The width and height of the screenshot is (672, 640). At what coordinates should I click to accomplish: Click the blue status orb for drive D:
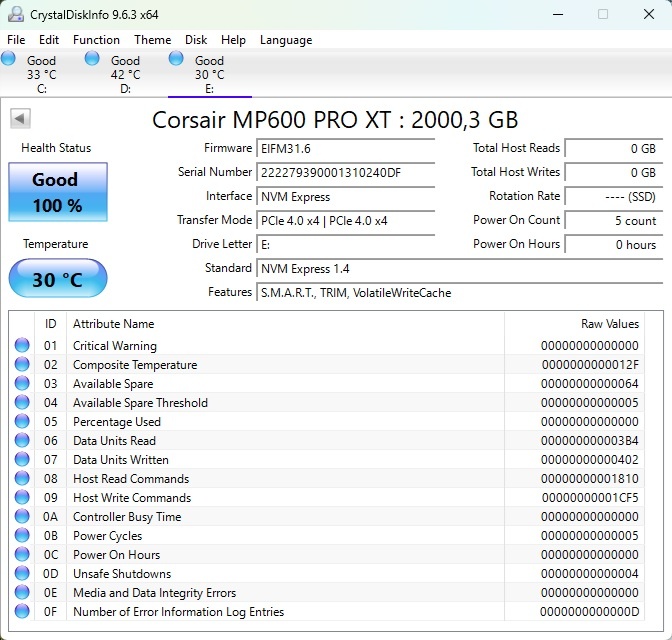click(92, 58)
